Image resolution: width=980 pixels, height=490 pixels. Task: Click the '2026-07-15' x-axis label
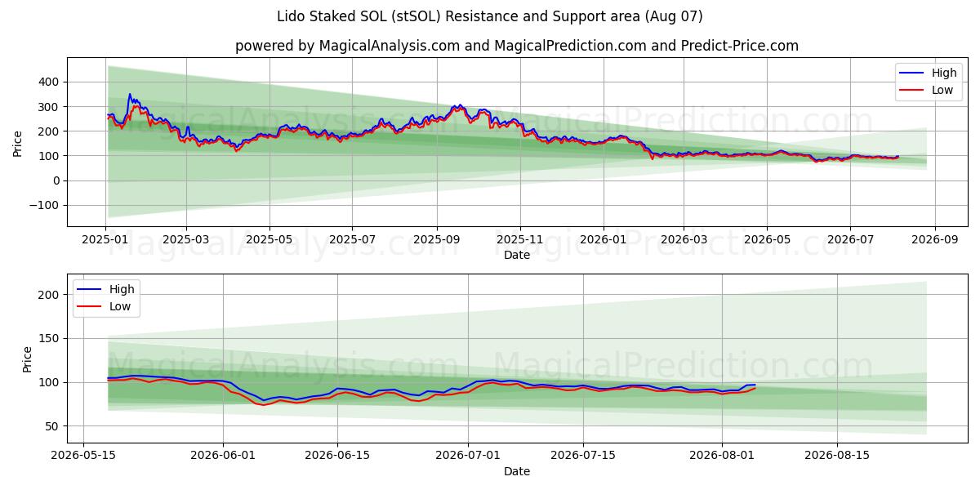[583, 456]
